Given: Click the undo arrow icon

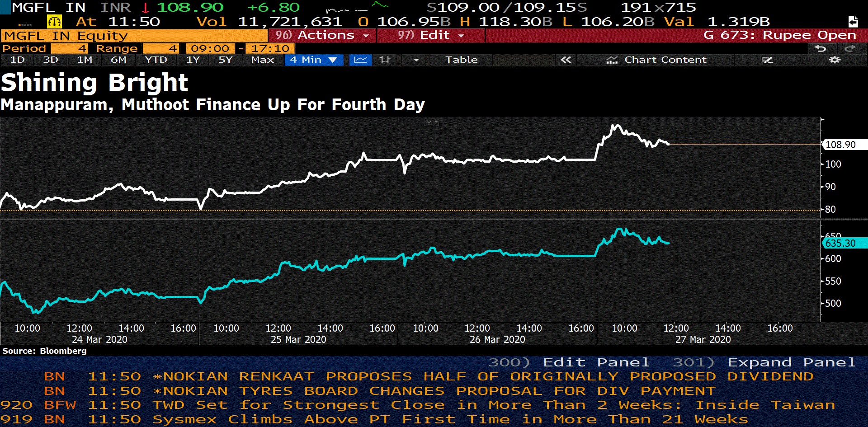Looking at the screenshot, I should [820, 48].
